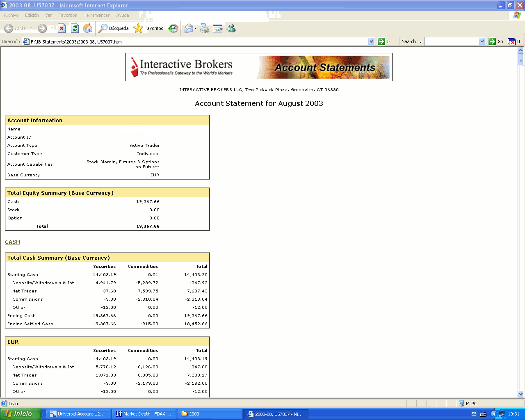Open the Messenger people icon
The height and width of the screenshot is (420, 525).
tap(231, 28)
